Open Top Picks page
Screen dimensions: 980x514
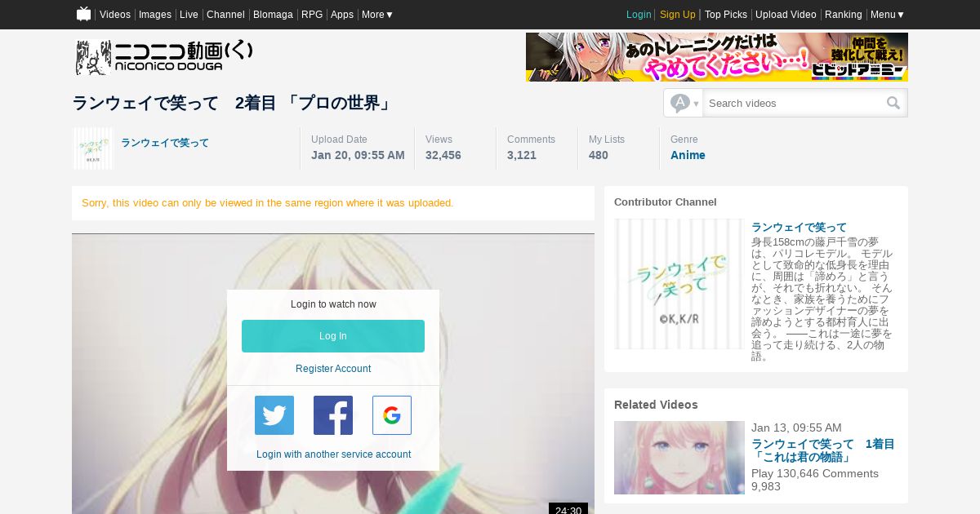point(726,15)
